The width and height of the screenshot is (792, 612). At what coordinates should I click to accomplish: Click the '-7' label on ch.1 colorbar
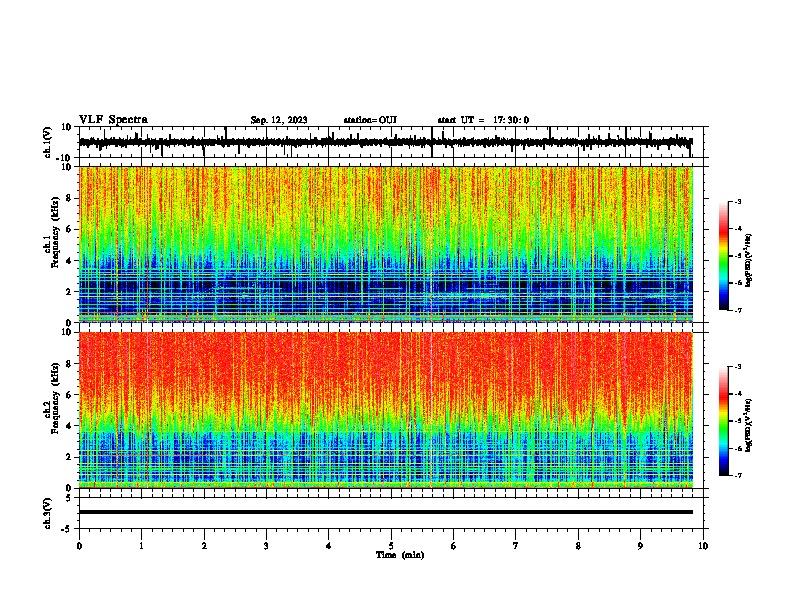pos(737,310)
